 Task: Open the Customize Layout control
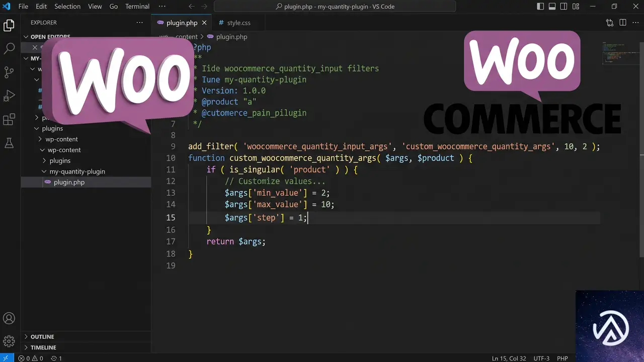[576, 7]
